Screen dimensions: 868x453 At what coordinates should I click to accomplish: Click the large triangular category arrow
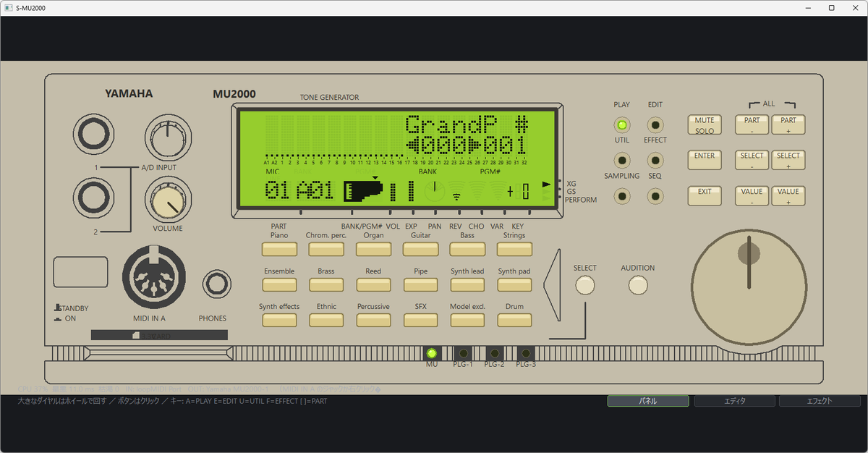click(553, 285)
